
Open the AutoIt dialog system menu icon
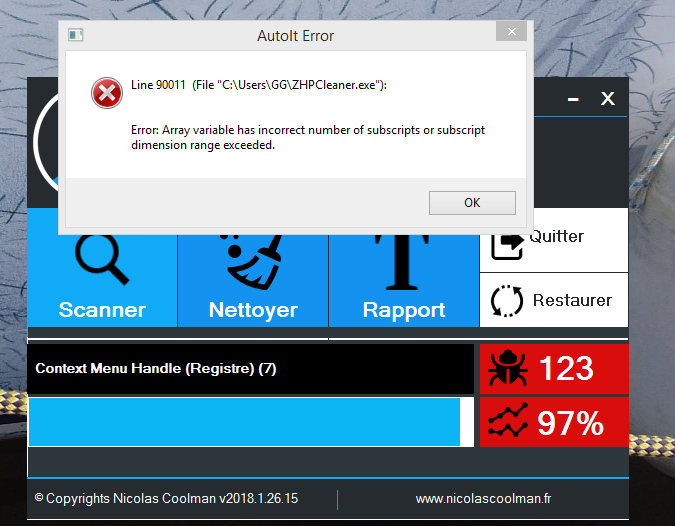point(75,35)
